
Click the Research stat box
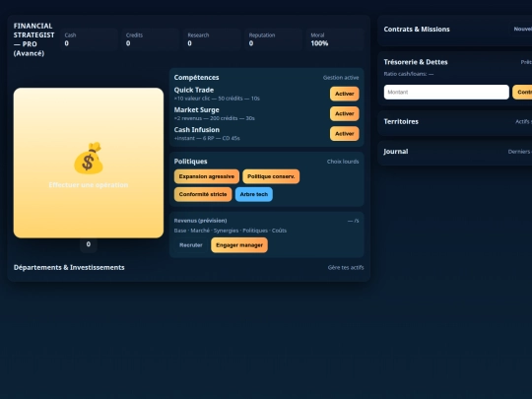[212, 39]
